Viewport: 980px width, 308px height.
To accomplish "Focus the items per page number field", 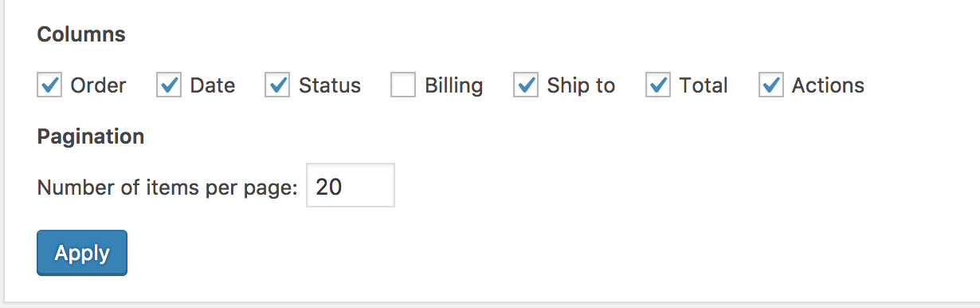I will 351,185.
